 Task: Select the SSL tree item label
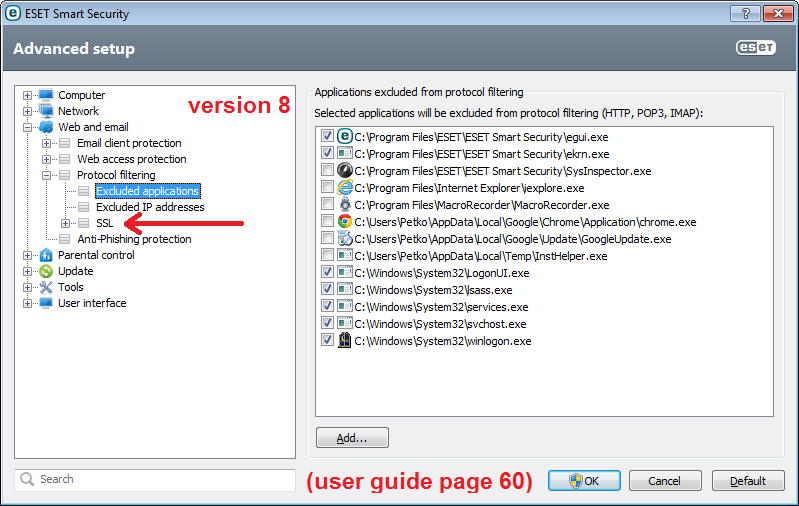104,223
